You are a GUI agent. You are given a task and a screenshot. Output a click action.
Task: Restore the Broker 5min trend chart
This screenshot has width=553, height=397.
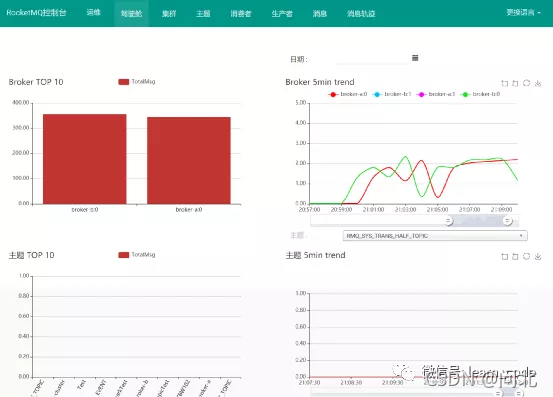[x=527, y=83]
